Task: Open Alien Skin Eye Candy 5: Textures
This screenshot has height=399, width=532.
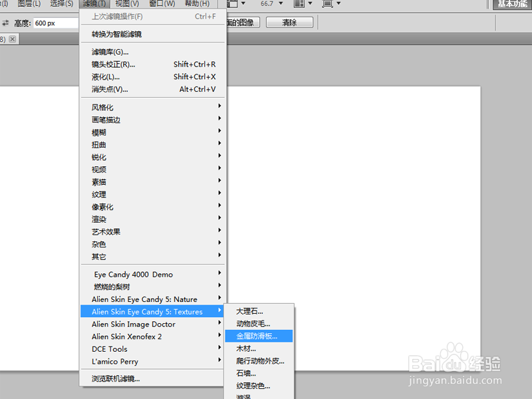Action: pos(153,311)
